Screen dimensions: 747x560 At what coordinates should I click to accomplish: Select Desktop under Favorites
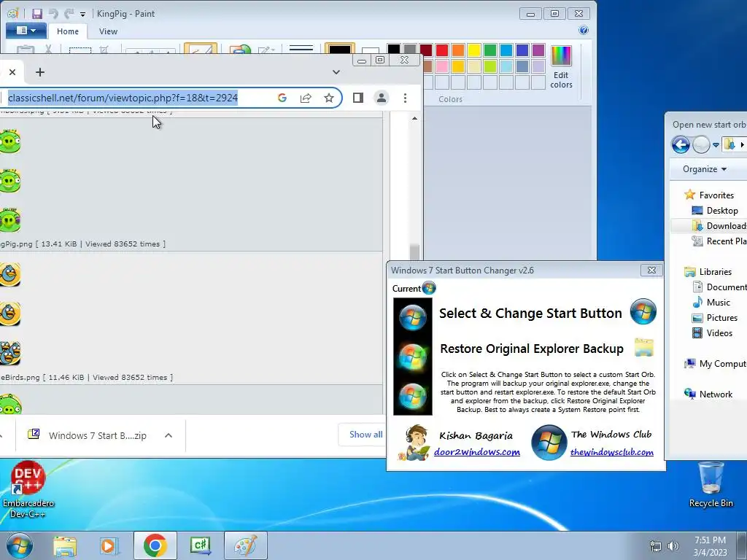[715, 211]
